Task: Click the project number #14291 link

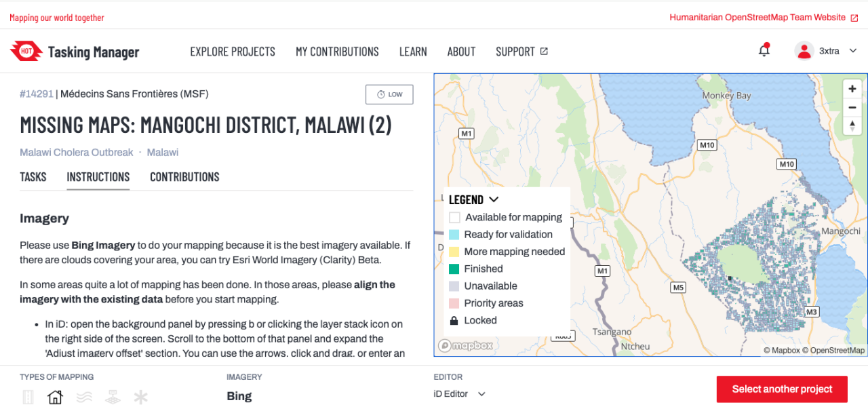Action: pos(36,94)
